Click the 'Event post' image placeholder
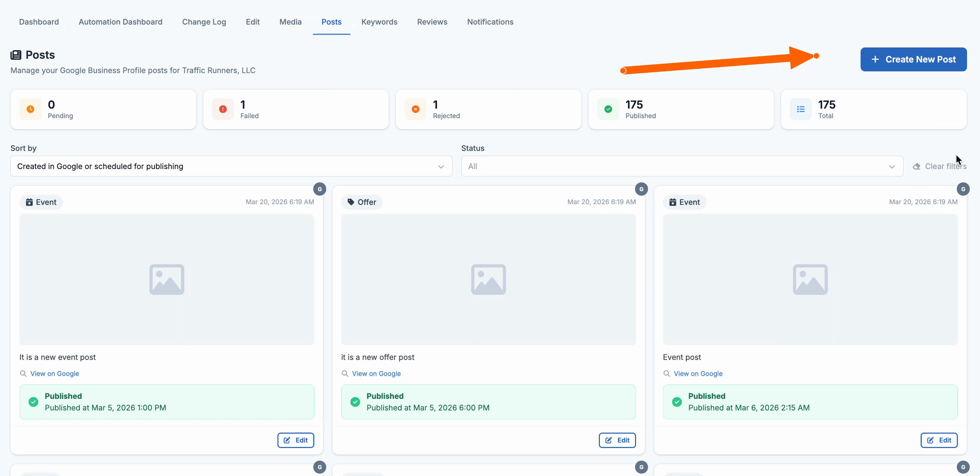The width and height of the screenshot is (980, 476). pos(810,280)
